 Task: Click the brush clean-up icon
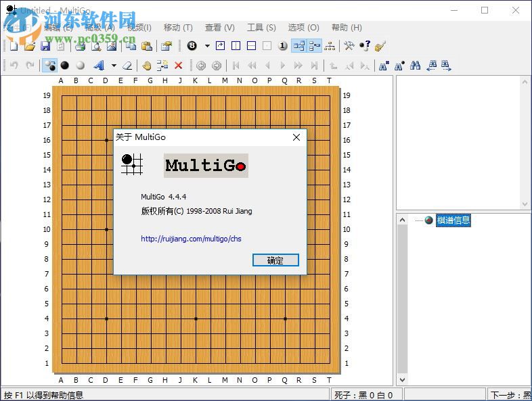pos(380,45)
